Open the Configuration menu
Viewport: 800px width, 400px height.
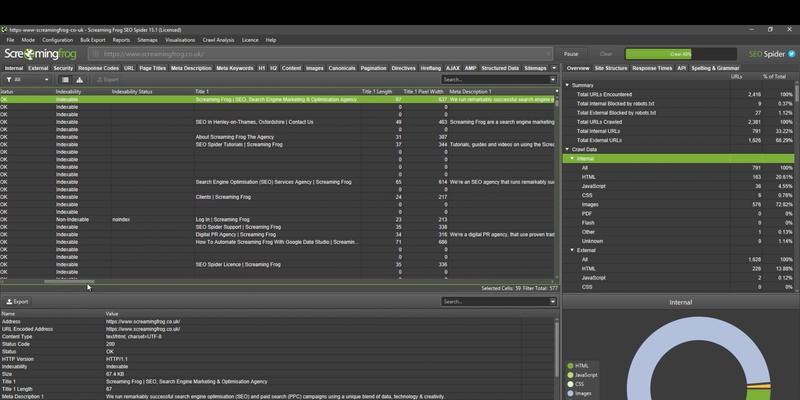pos(58,40)
